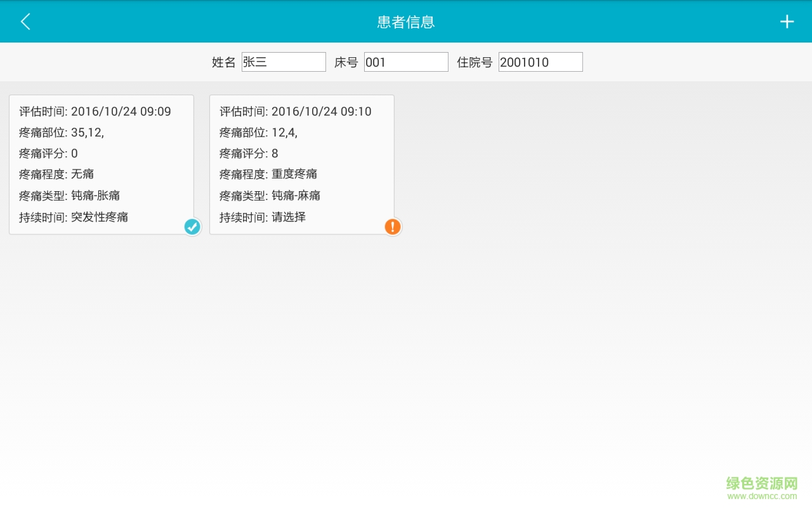Screen dimensions: 812x508
Task: Click 疼痛部位: 12,4, in the second card
Action: 258,133
